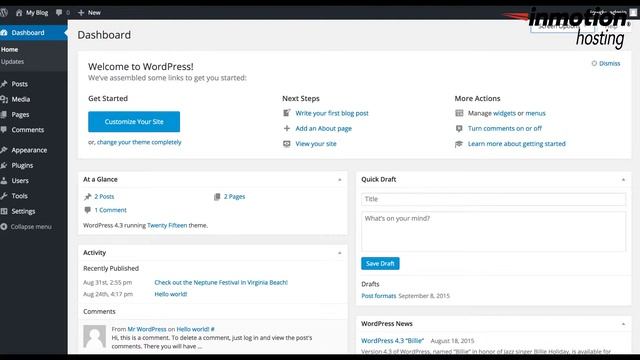Click the widgets link in More Actions
640x360 pixels.
point(504,113)
